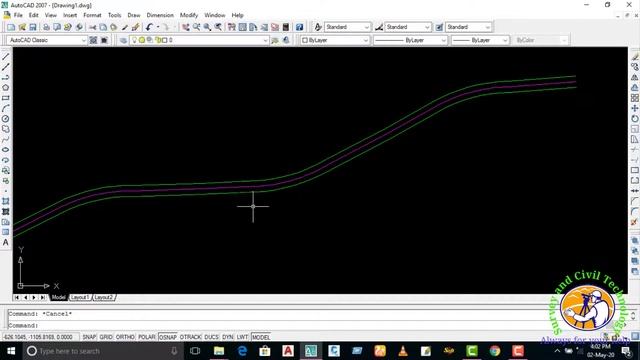Open the Draw menu
Viewport: 640px width, 360px height.
coord(133,15)
